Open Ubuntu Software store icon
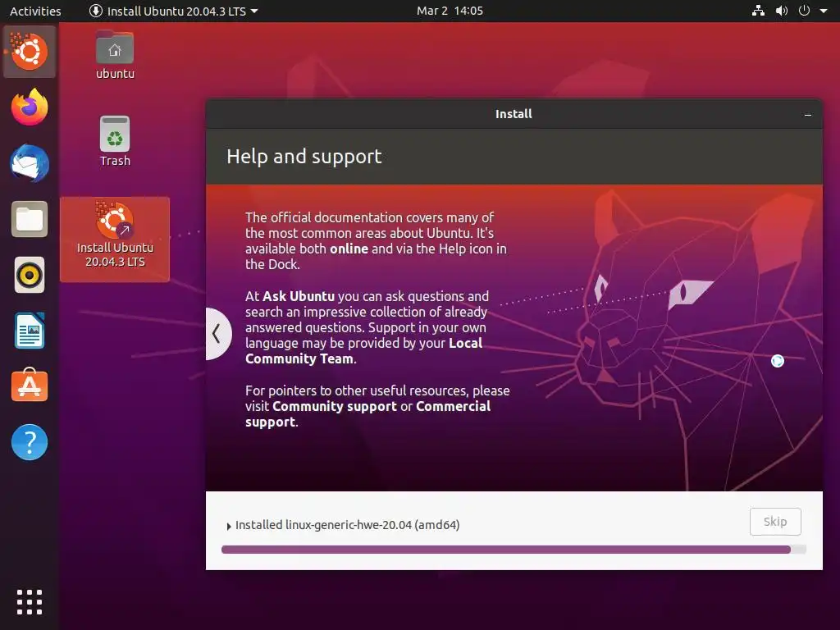The image size is (840, 630). (30, 386)
